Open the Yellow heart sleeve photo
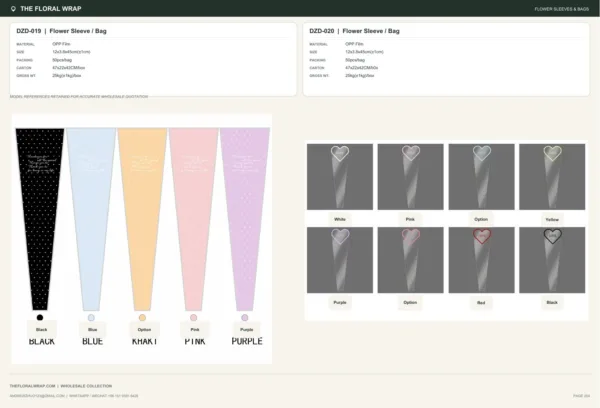The height and width of the screenshot is (408, 600). [x=552, y=177]
